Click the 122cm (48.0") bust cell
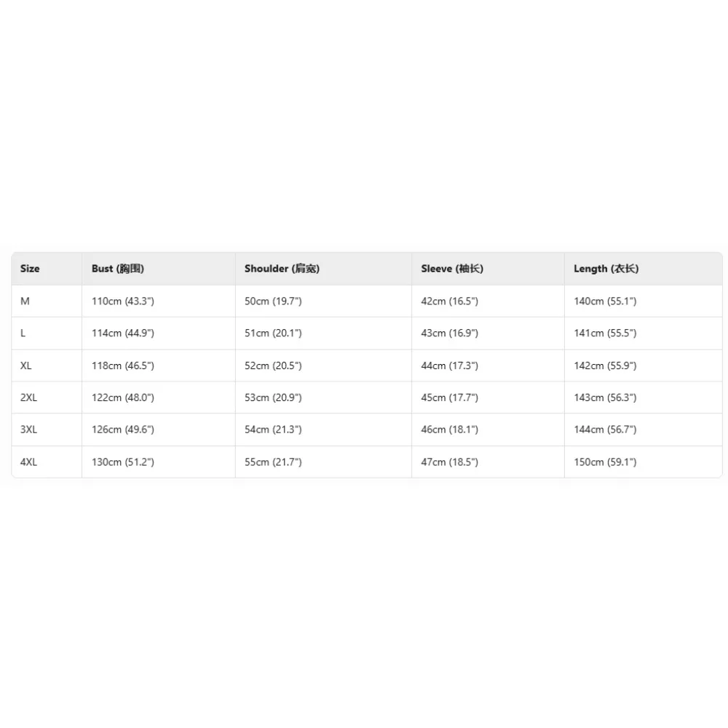Screen dimensions: 728x728 123,397
